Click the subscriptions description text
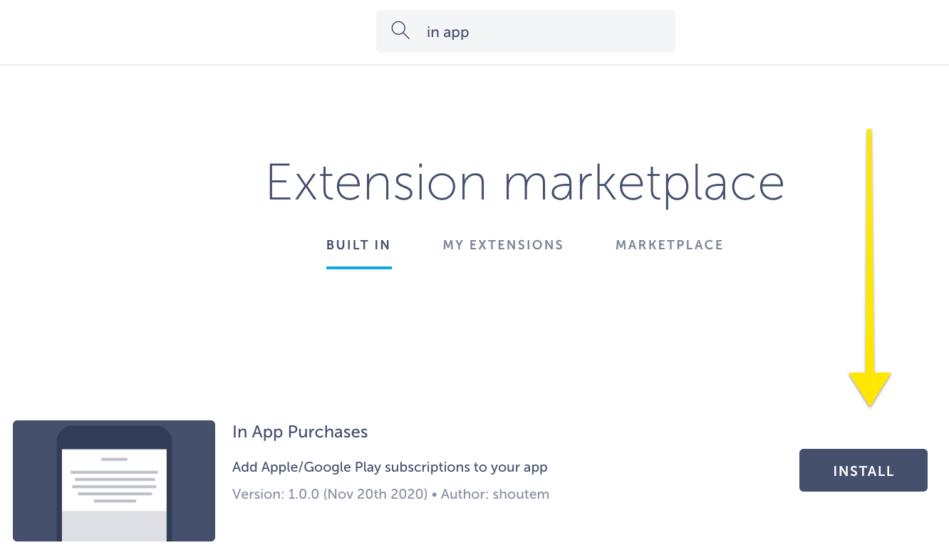Screen dimensions: 949x560 tap(390, 467)
